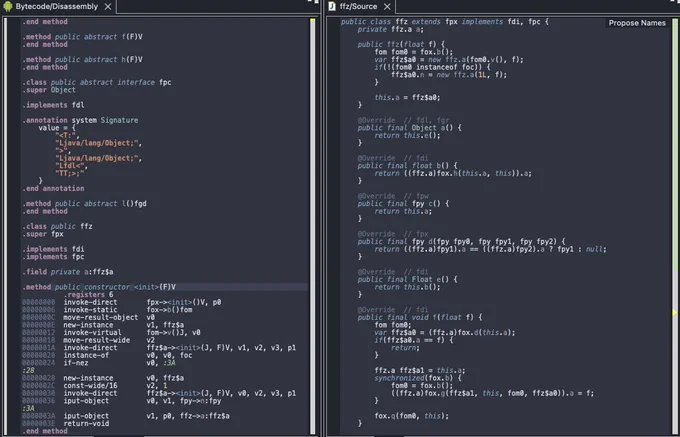Screen dimensions: 680x437
Task: Click 'fox.q(fom0, this);' line
Action: tap(412, 416)
